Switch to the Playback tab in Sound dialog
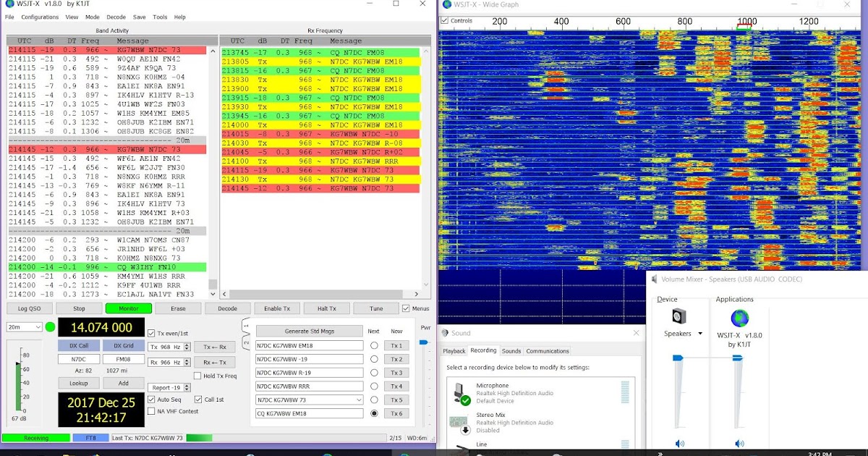Image resolution: width=868 pixels, height=456 pixels. coord(454,350)
